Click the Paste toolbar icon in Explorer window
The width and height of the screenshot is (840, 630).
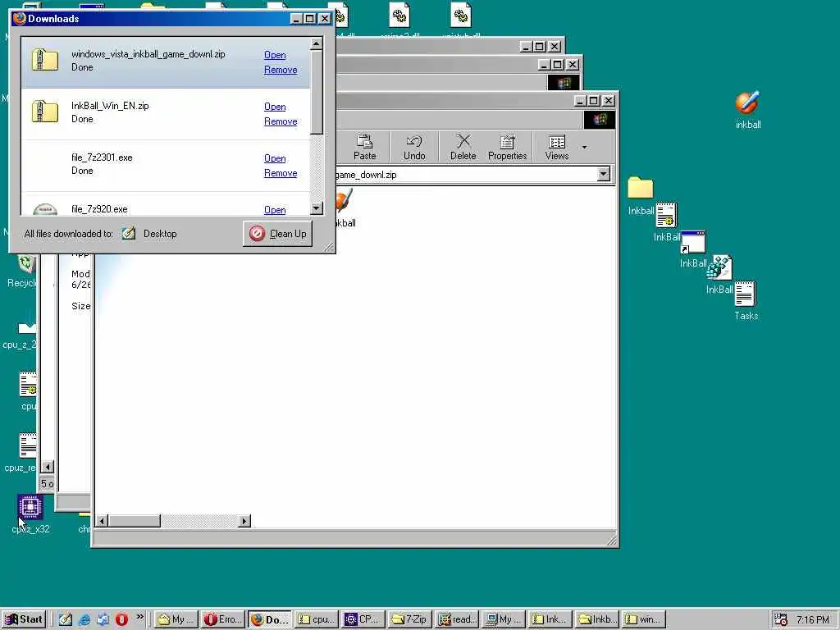point(364,147)
